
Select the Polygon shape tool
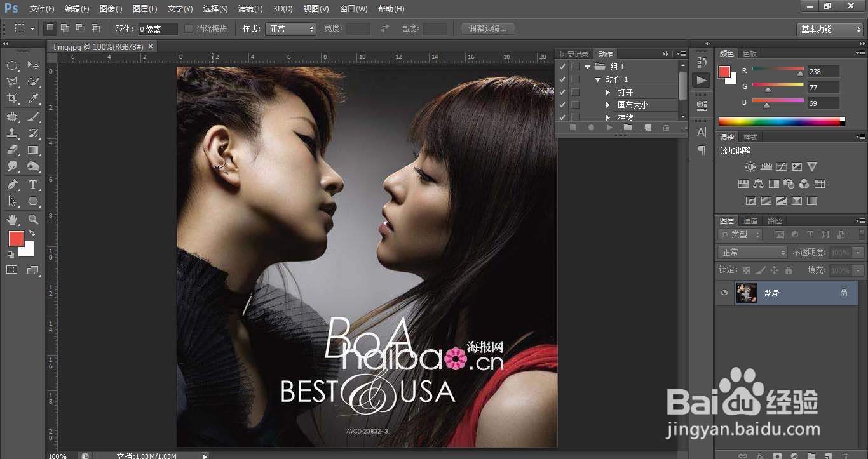coord(33,201)
